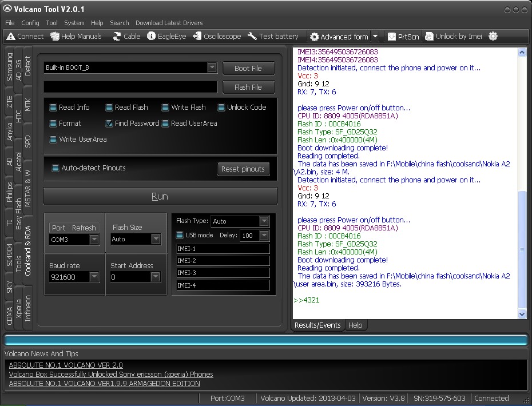Open Download Latest Drivers menu
The height and width of the screenshot is (406, 532).
click(x=169, y=23)
